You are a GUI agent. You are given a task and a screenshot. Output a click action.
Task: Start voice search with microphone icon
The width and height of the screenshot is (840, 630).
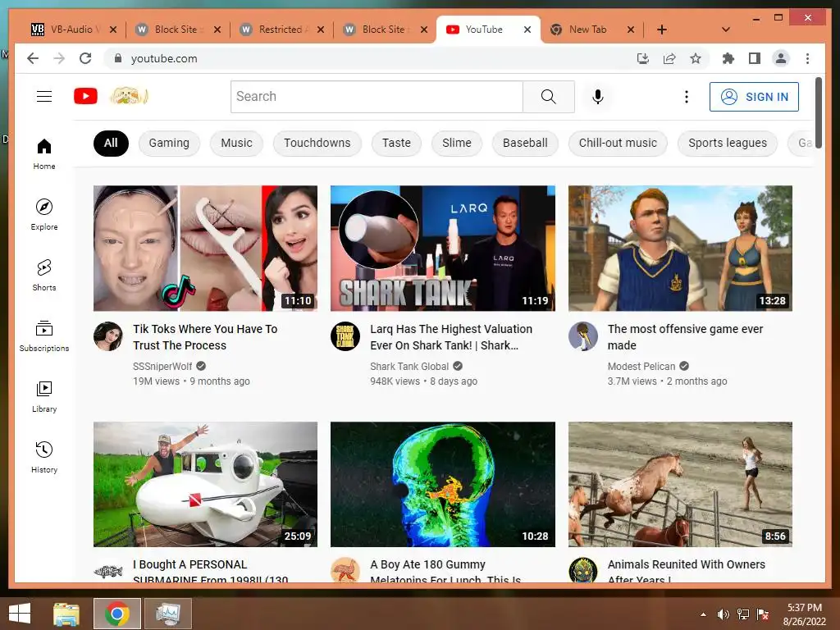[598, 97]
